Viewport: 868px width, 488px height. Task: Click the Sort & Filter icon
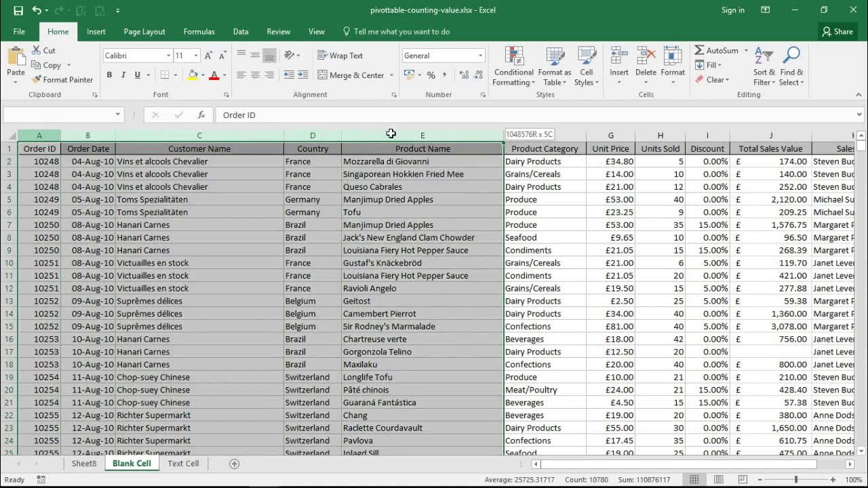tap(764, 57)
